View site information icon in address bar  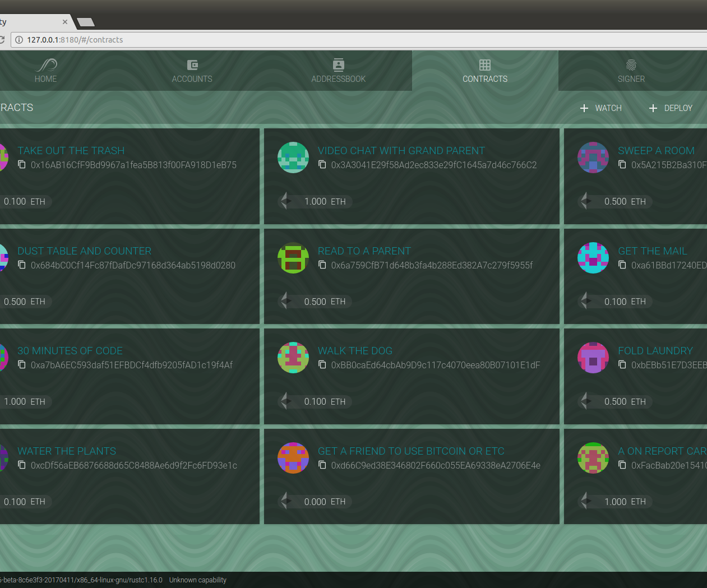click(x=19, y=40)
